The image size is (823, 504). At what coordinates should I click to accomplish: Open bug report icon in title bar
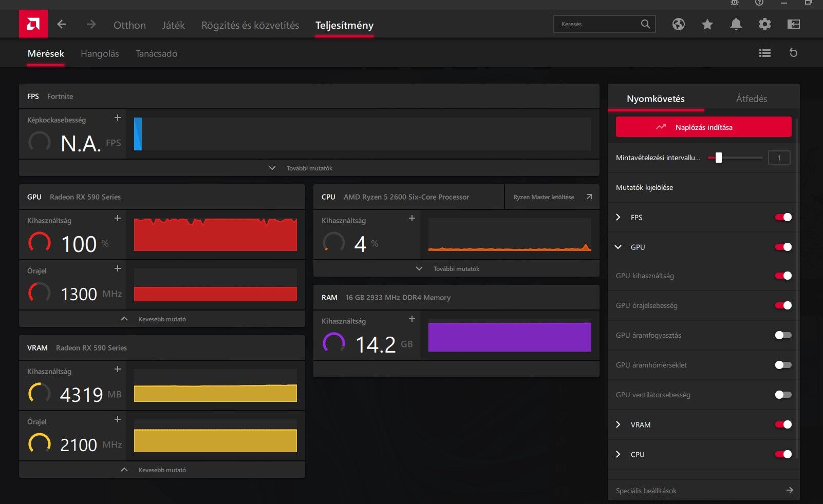pos(735,3)
